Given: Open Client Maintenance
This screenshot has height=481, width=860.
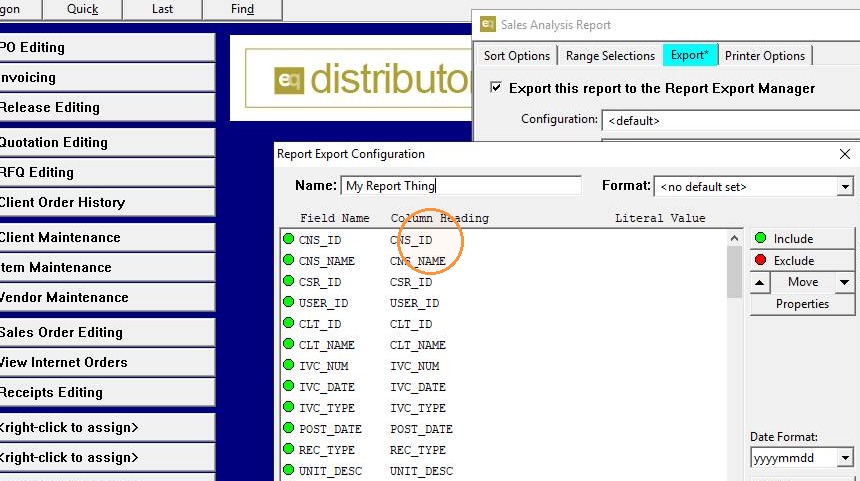Looking at the screenshot, I should pyautogui.click(x=106, y=237).
